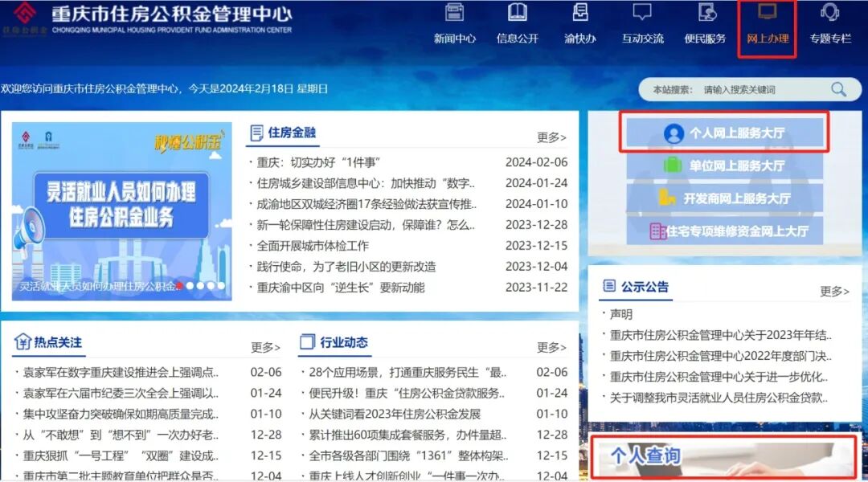
Task: Click the highlighted 网上办理 monitor icon
Action: coord(766,12)
